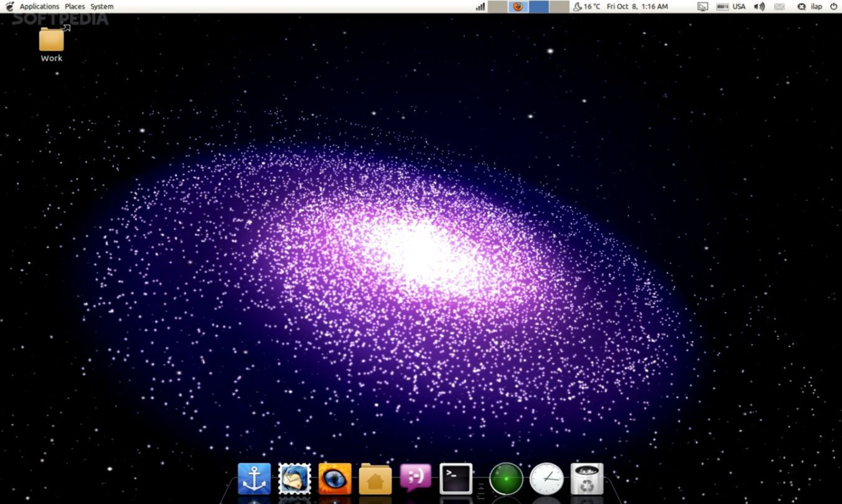Open the green radar system monitor icon
Screen dimensions: 842x504
[505, 478]
